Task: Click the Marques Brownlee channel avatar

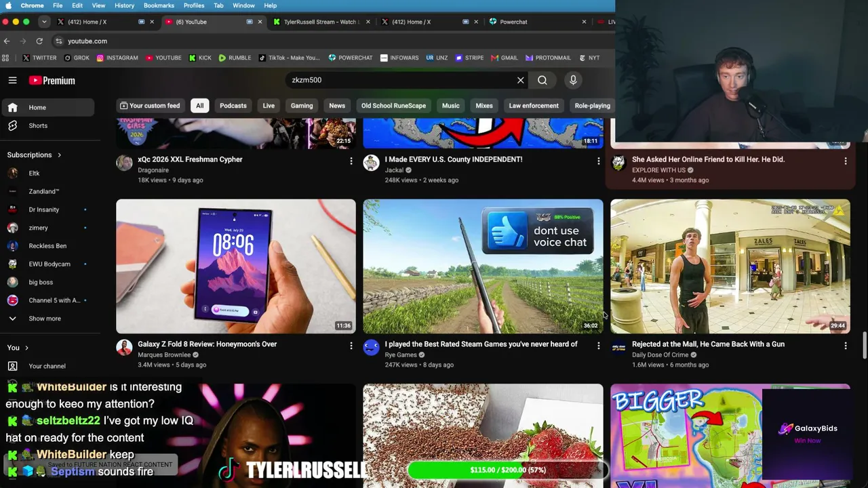Action: click(x=124, y=348)
